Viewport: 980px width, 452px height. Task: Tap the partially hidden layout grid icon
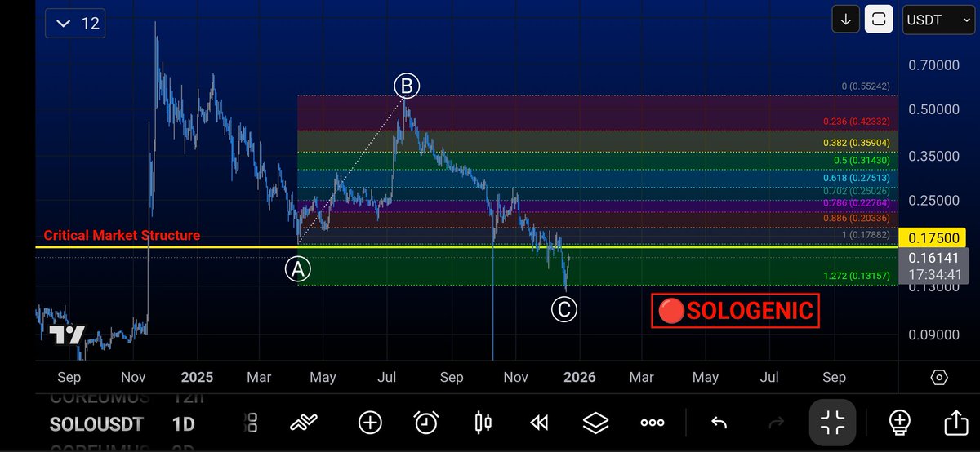pos(252,422)
